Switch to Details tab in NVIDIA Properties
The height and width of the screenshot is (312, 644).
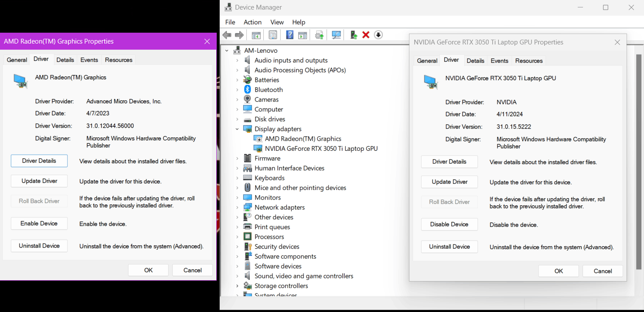pyautogui.click(x=475, y=61)
